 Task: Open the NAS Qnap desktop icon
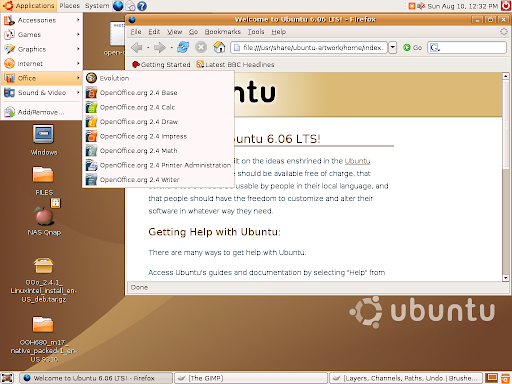coord(44,218)
